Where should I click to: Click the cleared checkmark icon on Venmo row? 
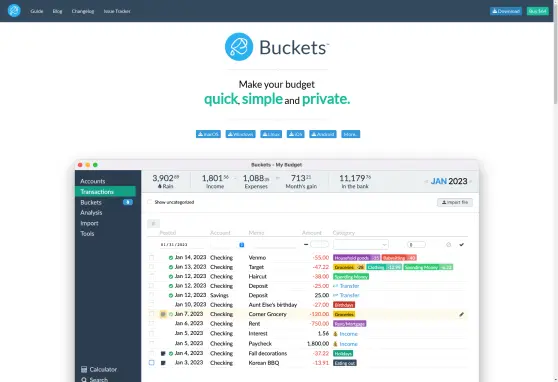click(171, 258)
